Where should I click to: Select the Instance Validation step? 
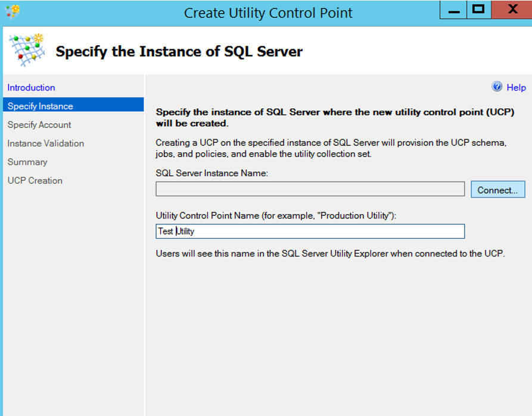coord(46,143)
